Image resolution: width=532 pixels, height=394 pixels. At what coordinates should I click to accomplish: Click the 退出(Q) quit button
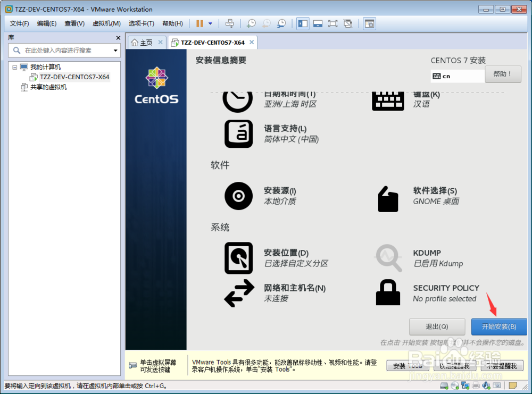[437, 326]
